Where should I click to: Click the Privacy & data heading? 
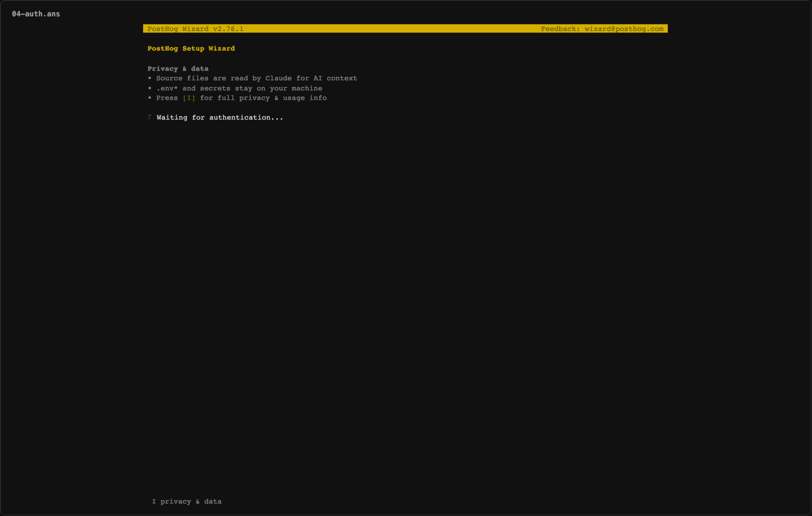tap(178, 69)
